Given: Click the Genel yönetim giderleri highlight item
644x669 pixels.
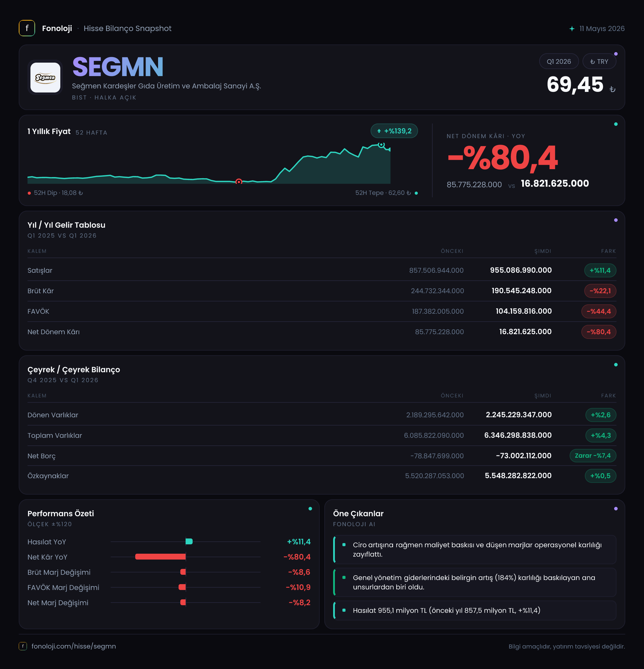Looking at the screenshot, I should (x=475, y=582).
